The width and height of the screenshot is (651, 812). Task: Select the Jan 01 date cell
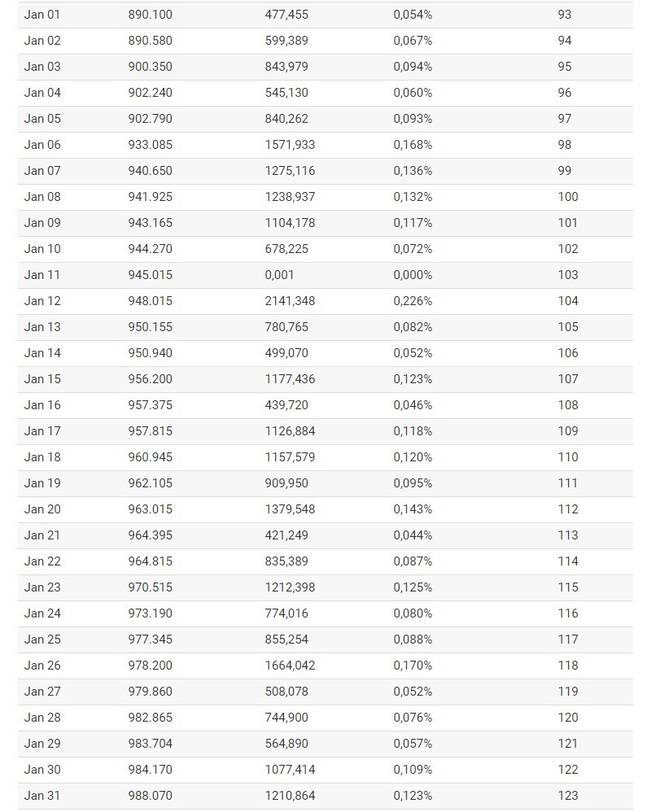(42, 15)
